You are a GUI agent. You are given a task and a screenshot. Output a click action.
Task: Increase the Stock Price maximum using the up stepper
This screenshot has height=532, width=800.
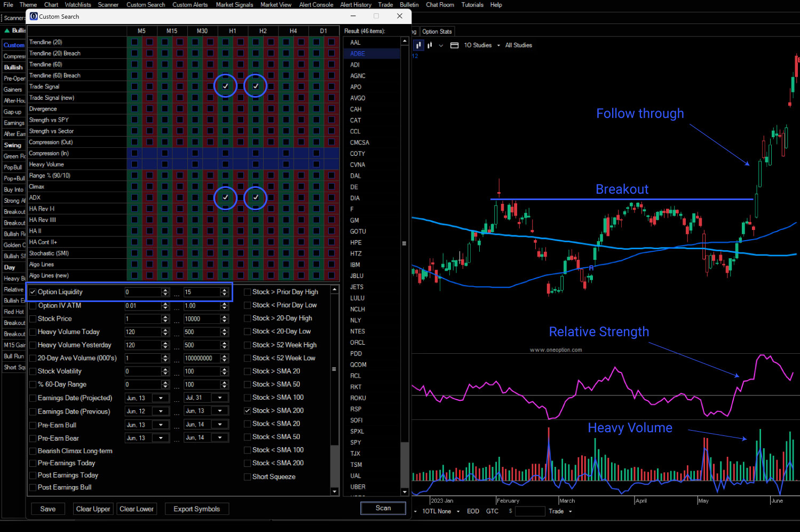[x=224, y=316]
